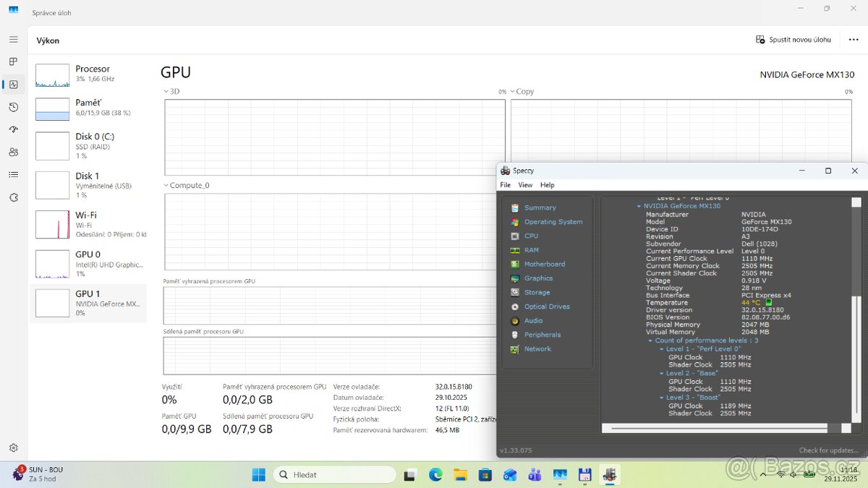Select the Network section in Speccy
The width and height of the screenshot is (868, 488).
click(537, 348)
